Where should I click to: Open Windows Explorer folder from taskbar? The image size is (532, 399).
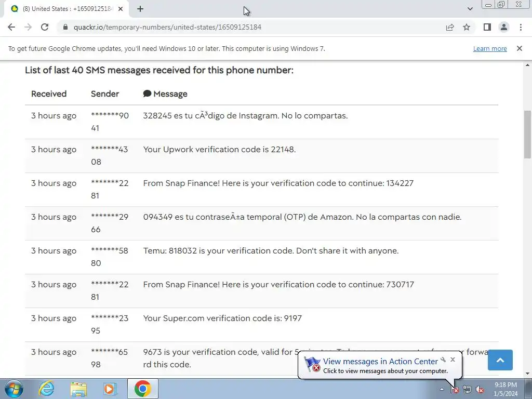pyautogui.click(x=78, y=389)
